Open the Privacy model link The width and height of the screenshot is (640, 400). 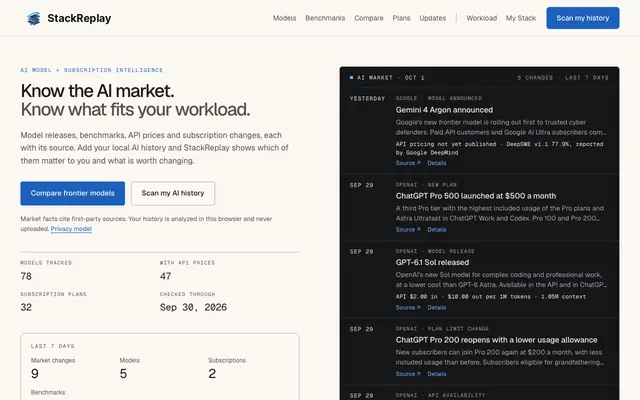click(x=71, y=229)
